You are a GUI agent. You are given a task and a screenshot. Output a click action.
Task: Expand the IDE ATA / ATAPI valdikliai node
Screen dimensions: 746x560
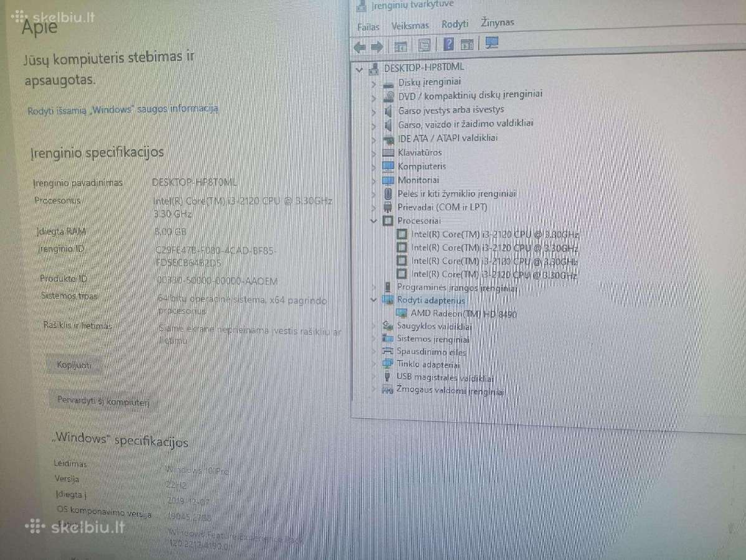click(x=374, y=140)
